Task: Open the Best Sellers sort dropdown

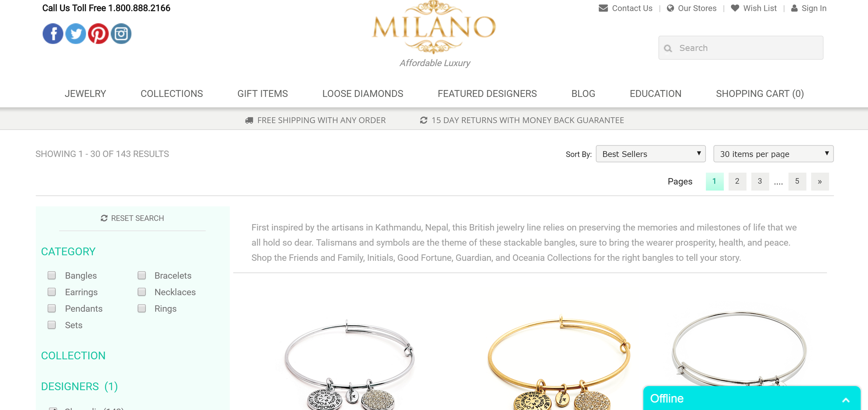Action: point(650,154)
